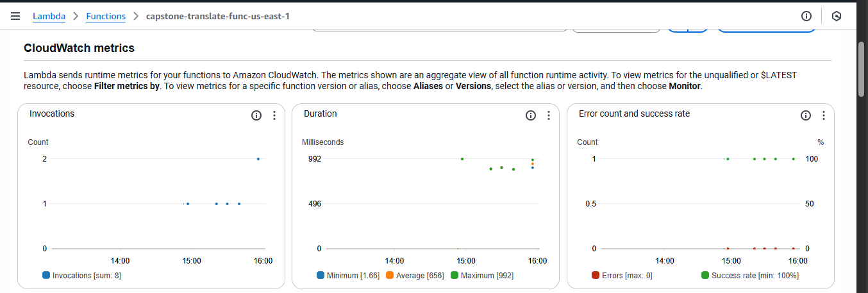Open the side navigation hamburger menu
This screenshot has width=868, height=293.
click(x=15, y=16)
